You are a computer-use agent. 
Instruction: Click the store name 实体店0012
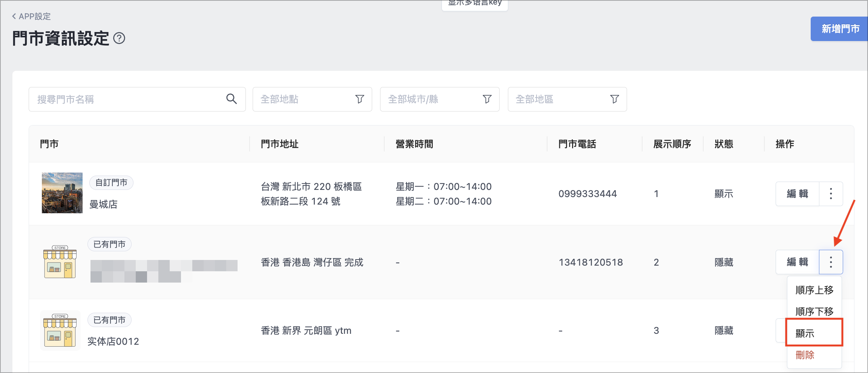[x=113, y=341]
